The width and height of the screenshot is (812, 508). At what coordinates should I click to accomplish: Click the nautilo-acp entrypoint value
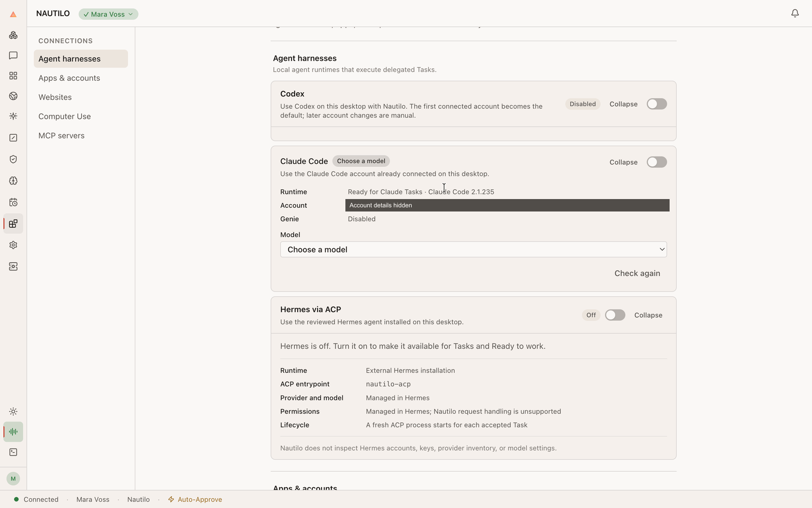[388, 384]
